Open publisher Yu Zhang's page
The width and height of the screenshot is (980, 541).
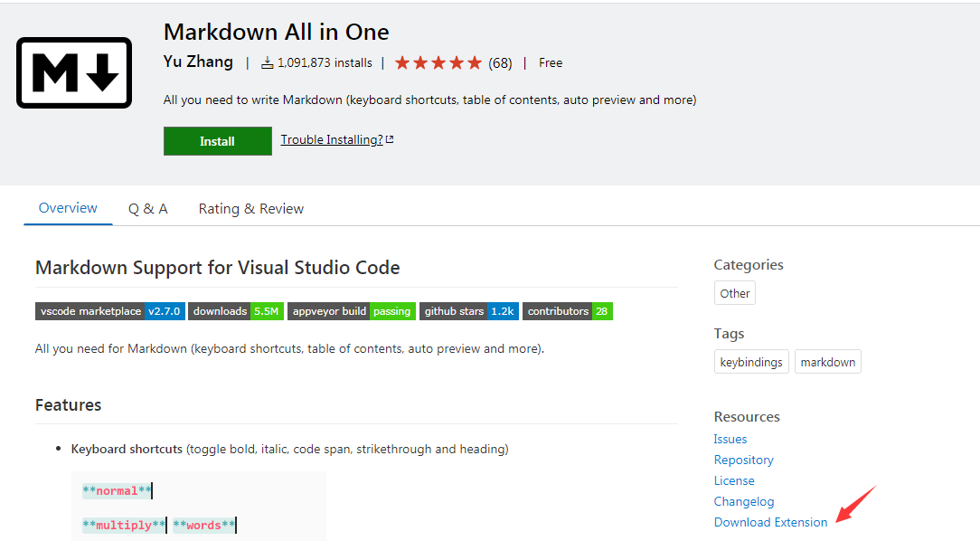[x=198, y=62]
